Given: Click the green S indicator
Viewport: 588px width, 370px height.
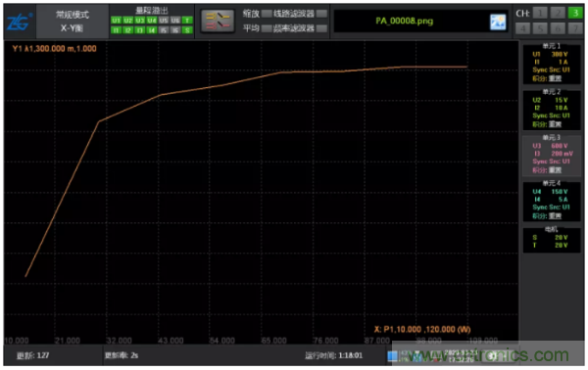Looking at the screenshot, I should pos(187,30).
